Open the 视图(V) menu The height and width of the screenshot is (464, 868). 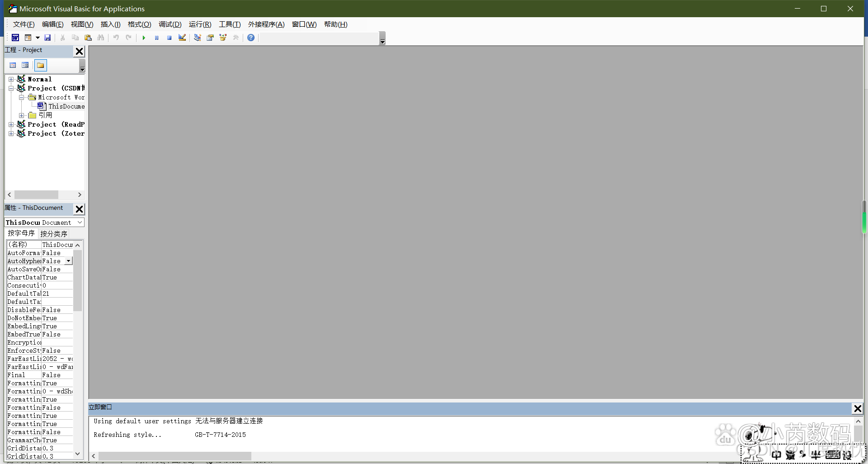click(x=82, y=24)
